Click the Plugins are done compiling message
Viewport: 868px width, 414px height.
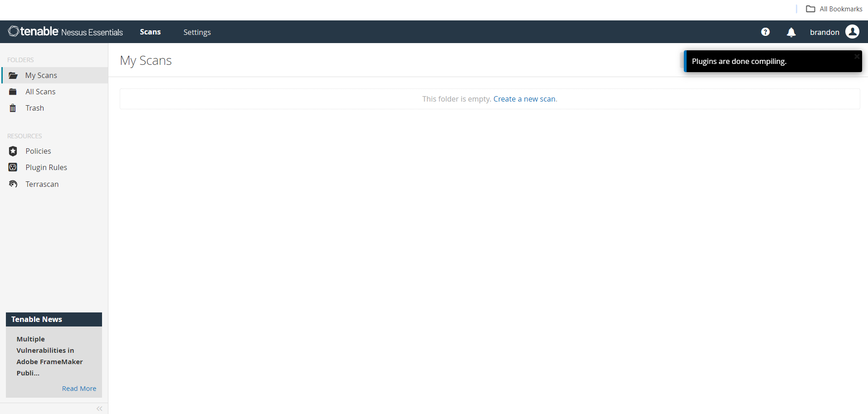tap(739, 61)
